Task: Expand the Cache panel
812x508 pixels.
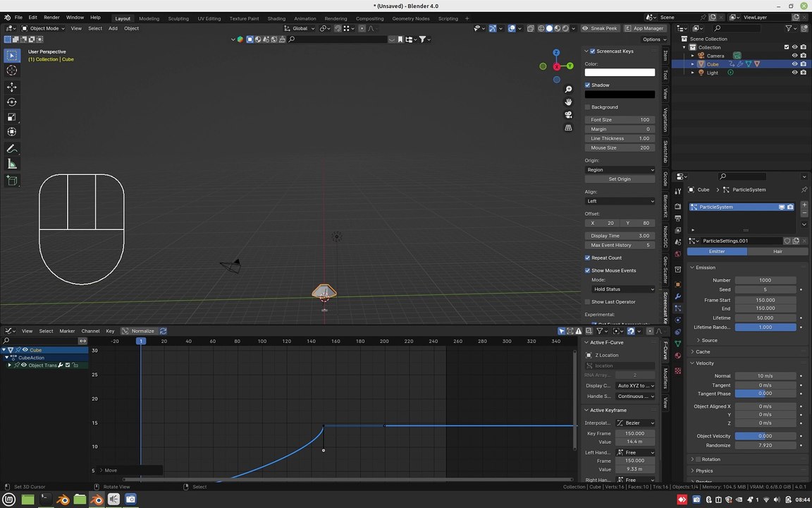Action: [702, 351]
